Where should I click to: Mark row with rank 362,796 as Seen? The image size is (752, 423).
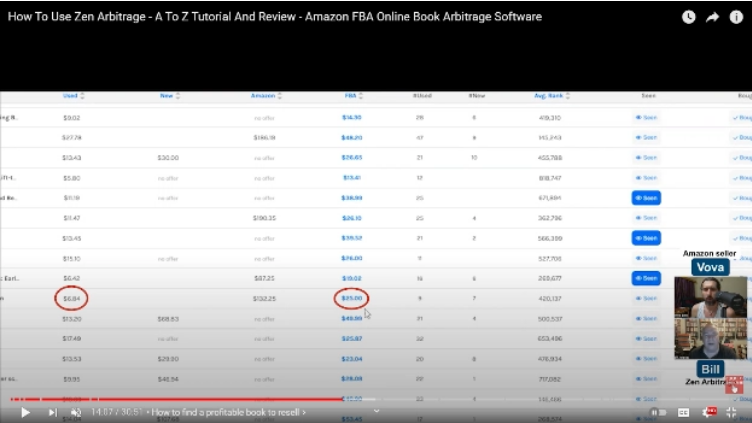(x=646, y=218)
